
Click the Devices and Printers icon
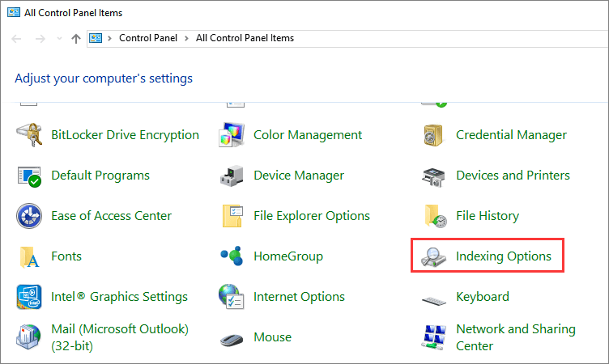click(x=434, y=176)
